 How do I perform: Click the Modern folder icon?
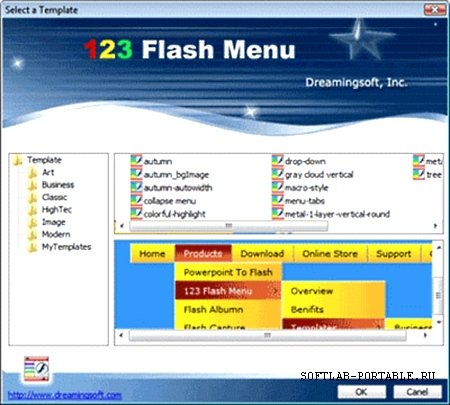[x=32, y=234]
